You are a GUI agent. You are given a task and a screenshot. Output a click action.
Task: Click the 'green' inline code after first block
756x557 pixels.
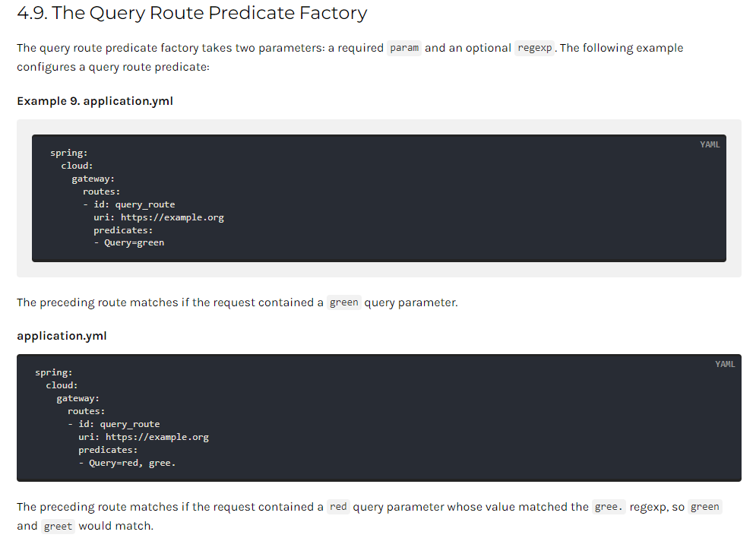point(343,302)
